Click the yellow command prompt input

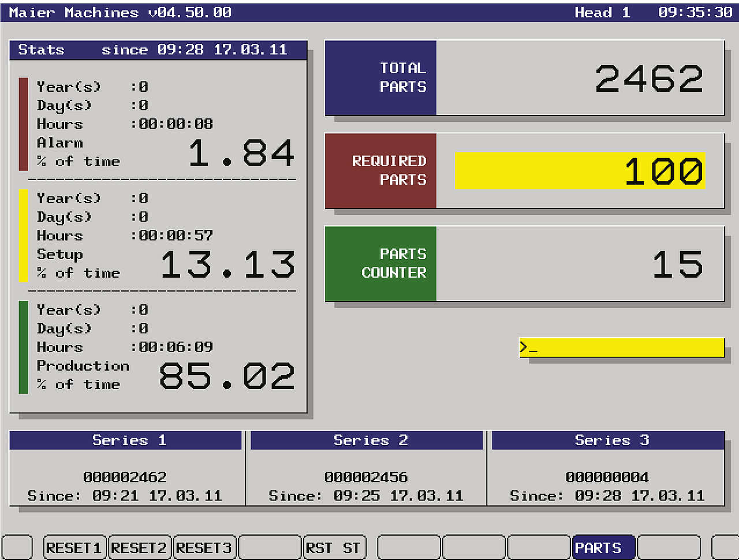[621, 347]
